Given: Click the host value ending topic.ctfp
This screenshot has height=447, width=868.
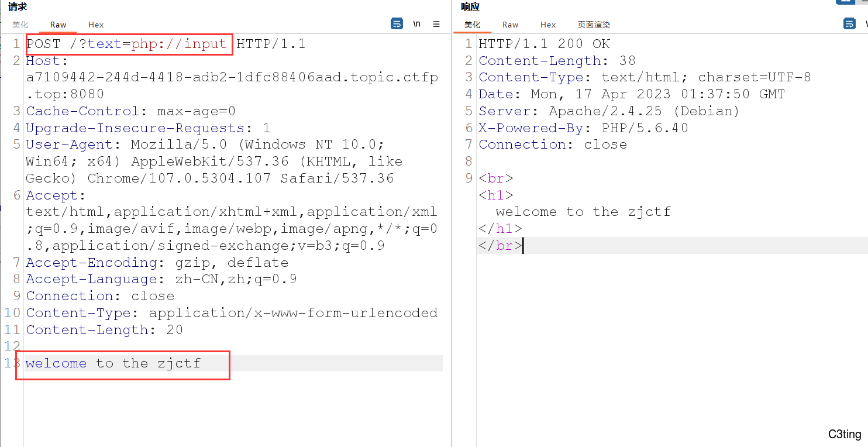Looking at the screenshot, I should 232,78.
